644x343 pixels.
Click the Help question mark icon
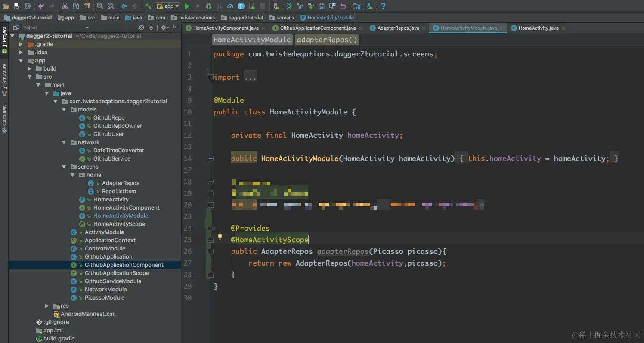[383, 6]
